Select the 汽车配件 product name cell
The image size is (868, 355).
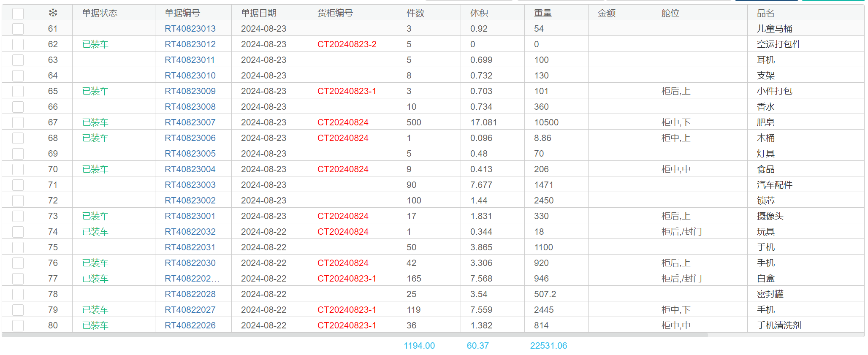pyautogui.click(x=775, y=185)
